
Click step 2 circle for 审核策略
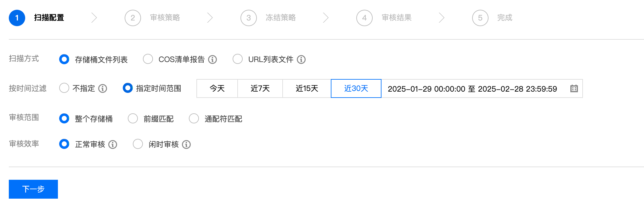133,18
